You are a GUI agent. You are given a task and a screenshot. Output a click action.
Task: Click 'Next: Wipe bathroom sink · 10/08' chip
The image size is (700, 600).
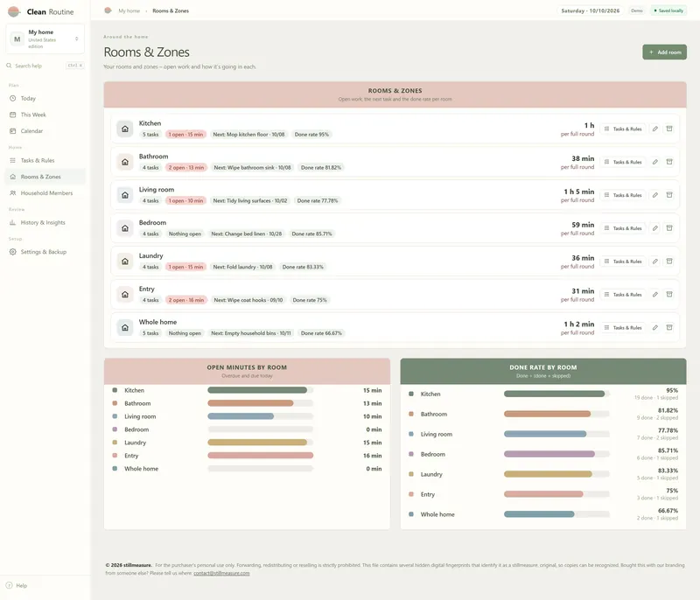(252, 167)
